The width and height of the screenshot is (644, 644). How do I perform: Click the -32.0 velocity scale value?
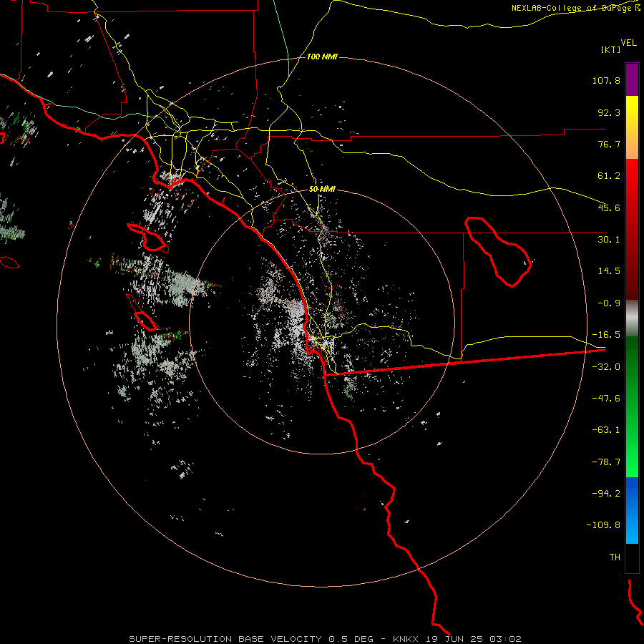606,367
